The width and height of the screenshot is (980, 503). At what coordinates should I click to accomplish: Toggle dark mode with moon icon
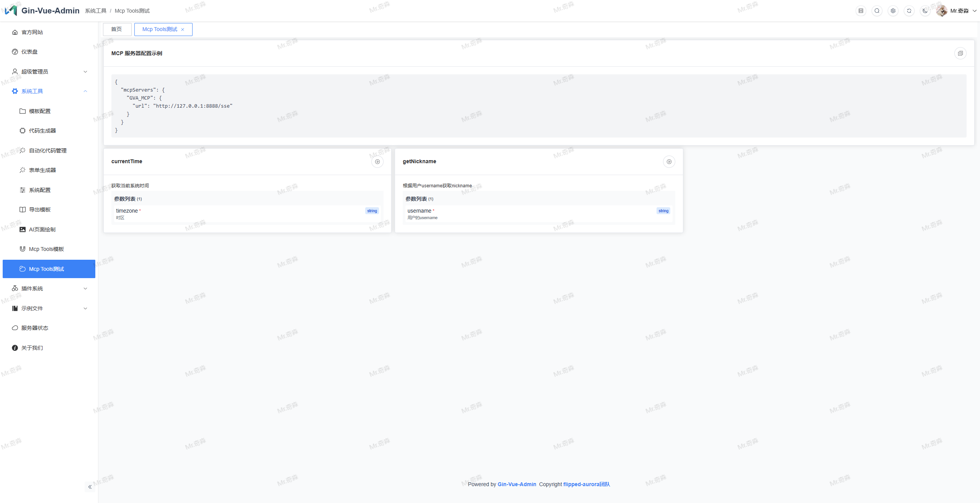pos(925,11)
